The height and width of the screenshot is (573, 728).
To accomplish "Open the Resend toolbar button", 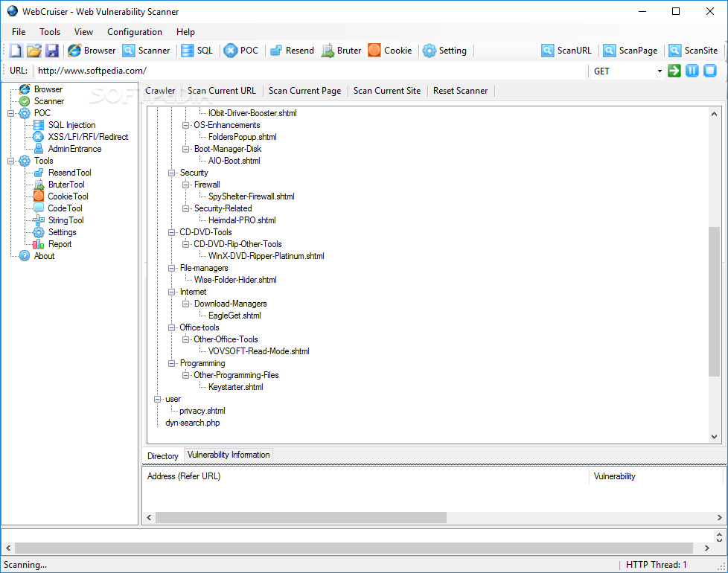I will pyautogui.click(x=292, y=51).
